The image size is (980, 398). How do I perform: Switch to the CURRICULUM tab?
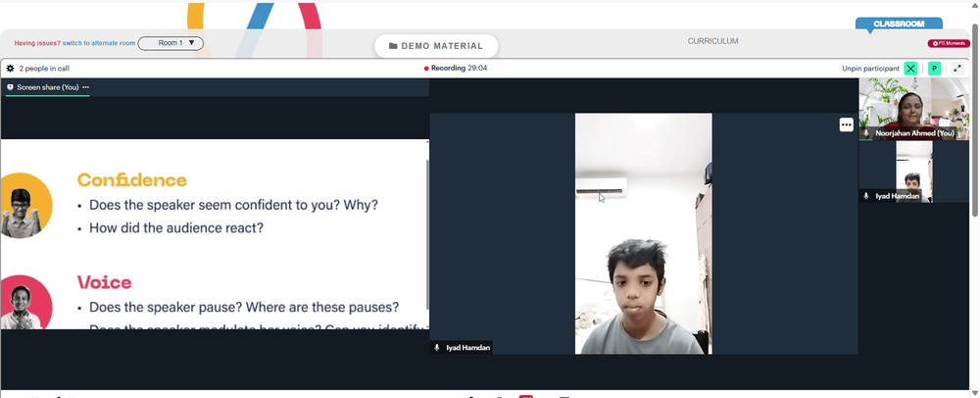[x=713, y=41]
